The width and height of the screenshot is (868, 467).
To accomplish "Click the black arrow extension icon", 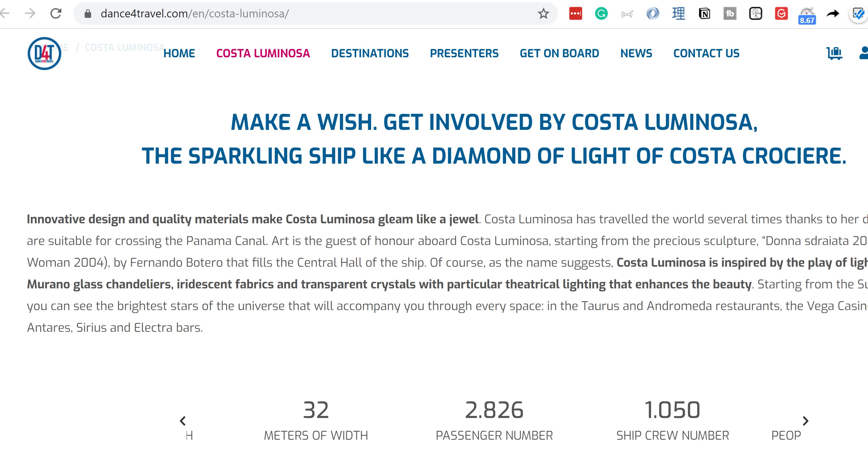I will pos(833,14).
